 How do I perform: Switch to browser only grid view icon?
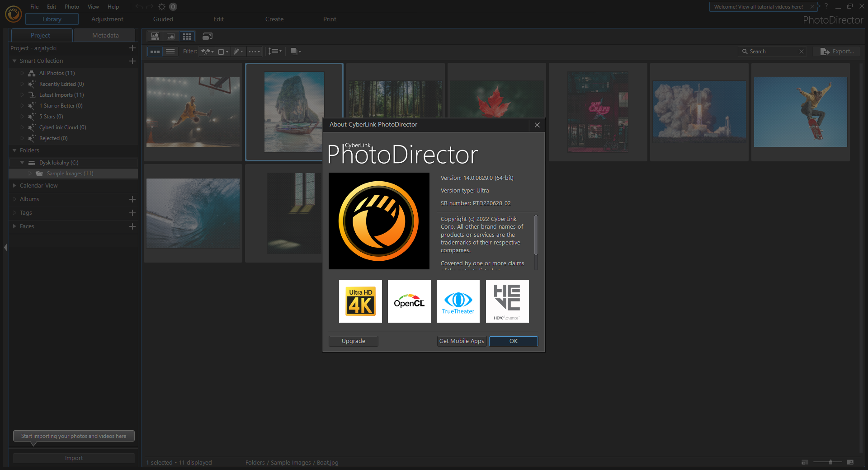[x=187, y=36]
